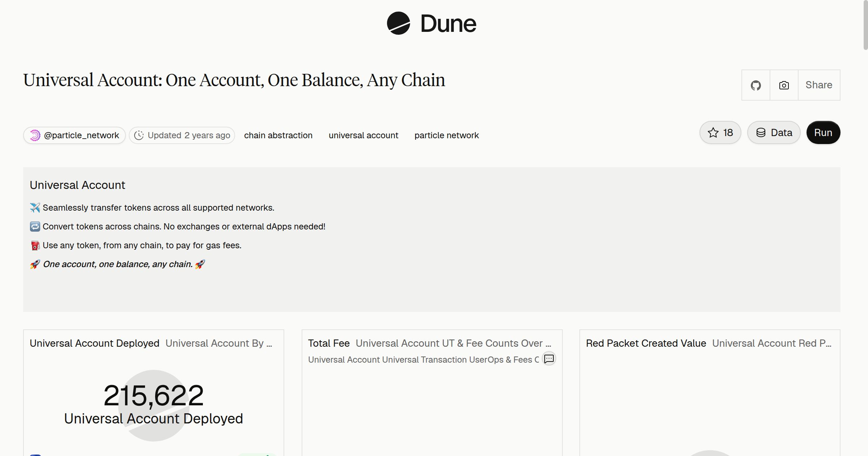
Task: Click the Universal Account Transaction UserOps & Fees subtitle
Action: 424,360
